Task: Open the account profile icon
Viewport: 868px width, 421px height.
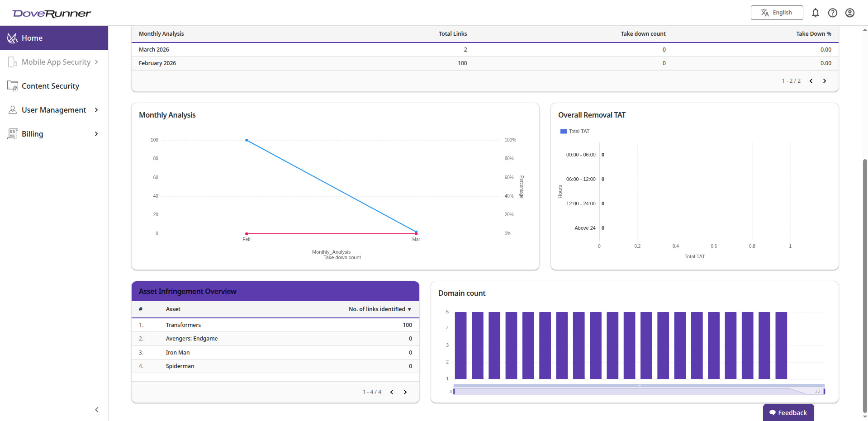Action: pos(850,13)
